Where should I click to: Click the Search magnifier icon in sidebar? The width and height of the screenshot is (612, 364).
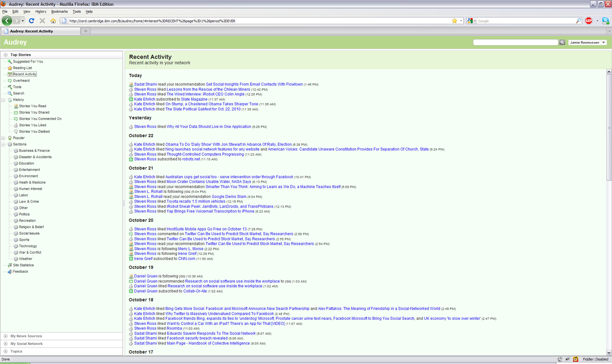[x=10, y=93]
